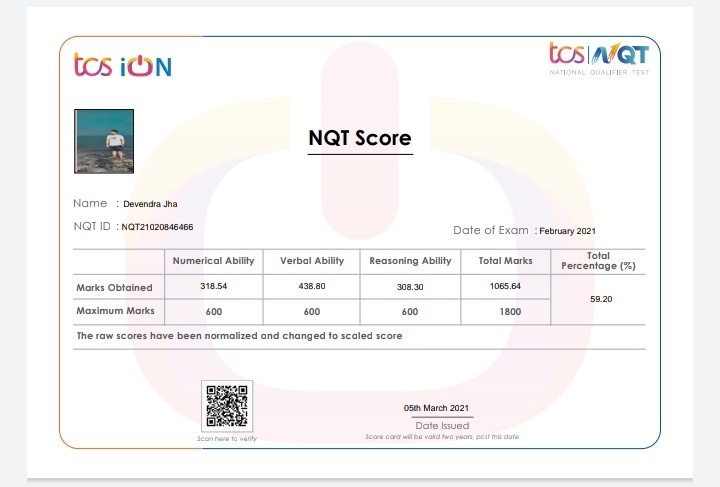The image size is (720, 487).
Task: Select the numerical score 318.54
Action: click(x=214, y=286)
